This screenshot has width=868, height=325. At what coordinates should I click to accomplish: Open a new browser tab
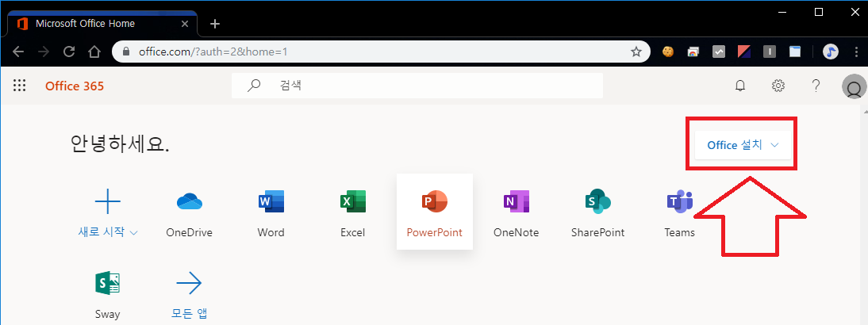pos(215,24)
